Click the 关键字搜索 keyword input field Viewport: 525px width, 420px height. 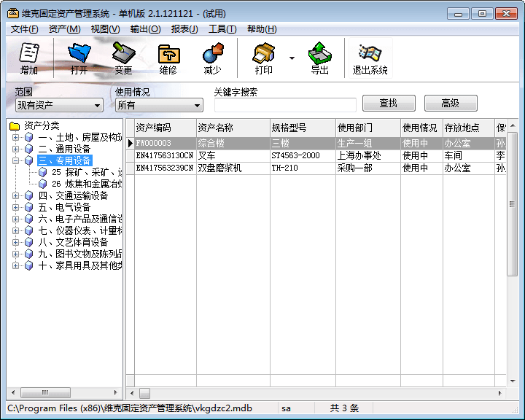pyautogui.click(x=284, y=105)
